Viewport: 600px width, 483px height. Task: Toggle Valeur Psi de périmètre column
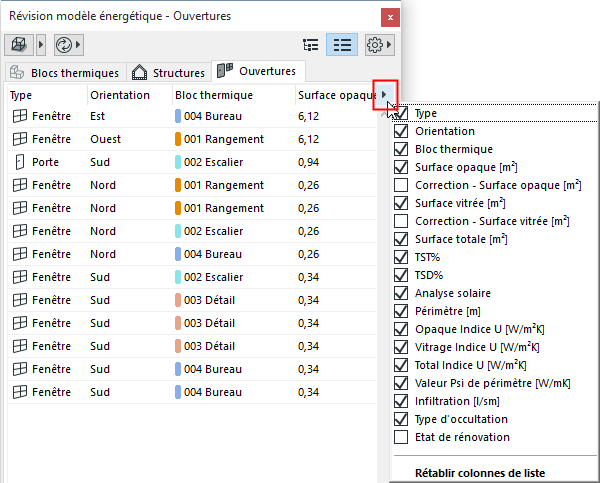[x=401, y=383]
